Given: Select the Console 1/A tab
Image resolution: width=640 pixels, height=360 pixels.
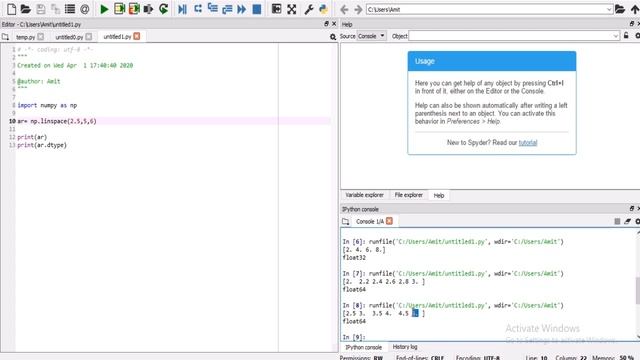Looking at the screenshot, I should tap(370, 221).
